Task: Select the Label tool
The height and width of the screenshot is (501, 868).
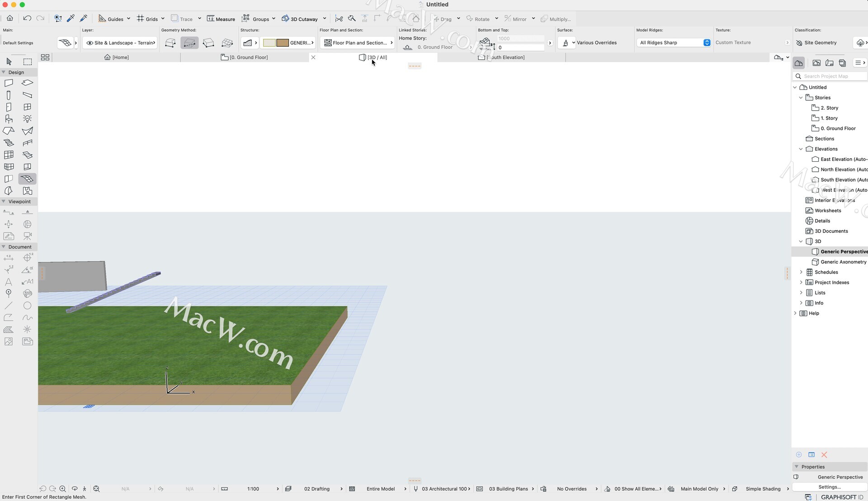Action: (x=28, y=281)
